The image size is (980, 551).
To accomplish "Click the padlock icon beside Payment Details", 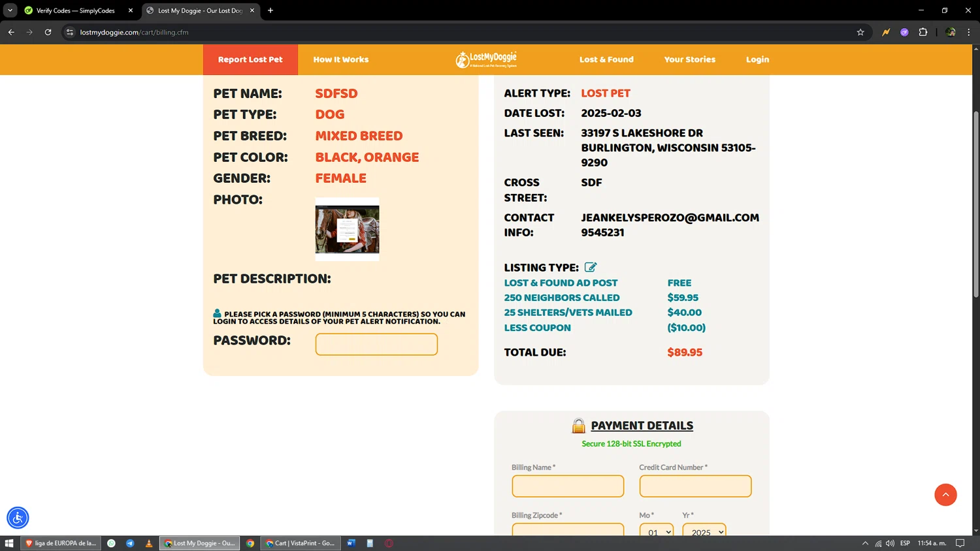I will tap(578, 426).
